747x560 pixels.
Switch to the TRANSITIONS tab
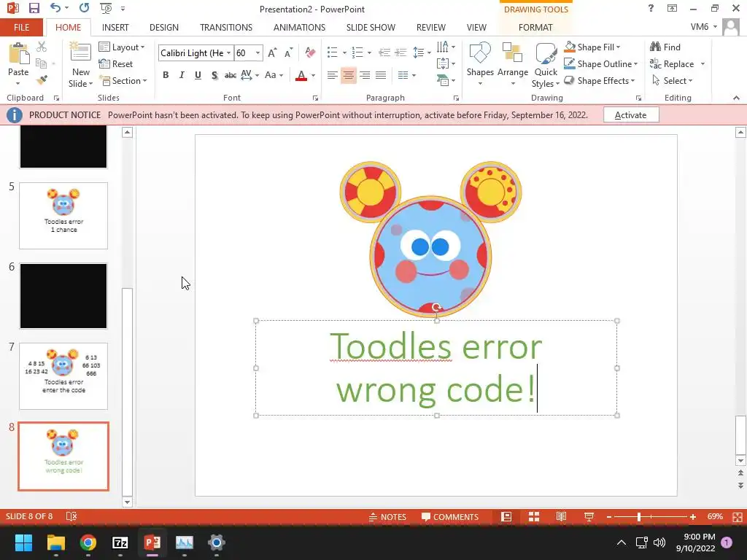pos(226,27)
